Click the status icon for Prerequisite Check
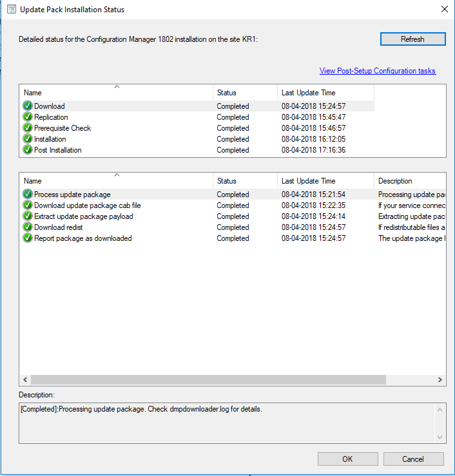Screen dimensions: 455x476 click(28, 128)
